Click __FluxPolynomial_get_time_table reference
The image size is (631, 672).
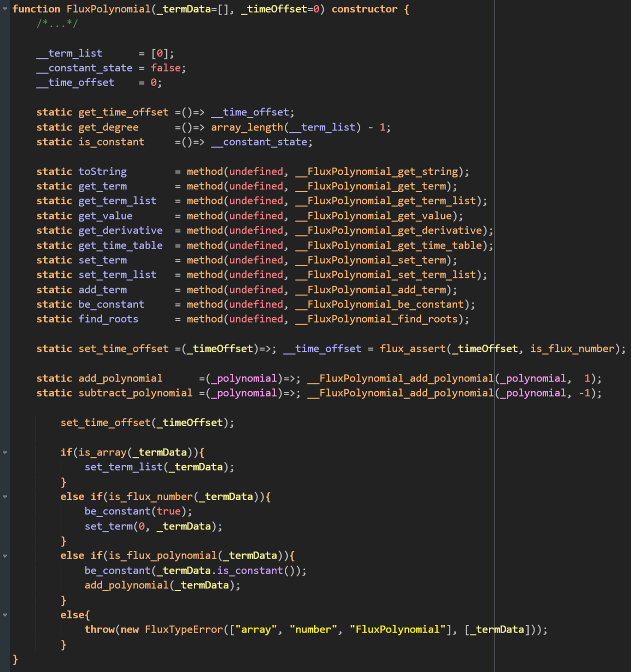389,245
